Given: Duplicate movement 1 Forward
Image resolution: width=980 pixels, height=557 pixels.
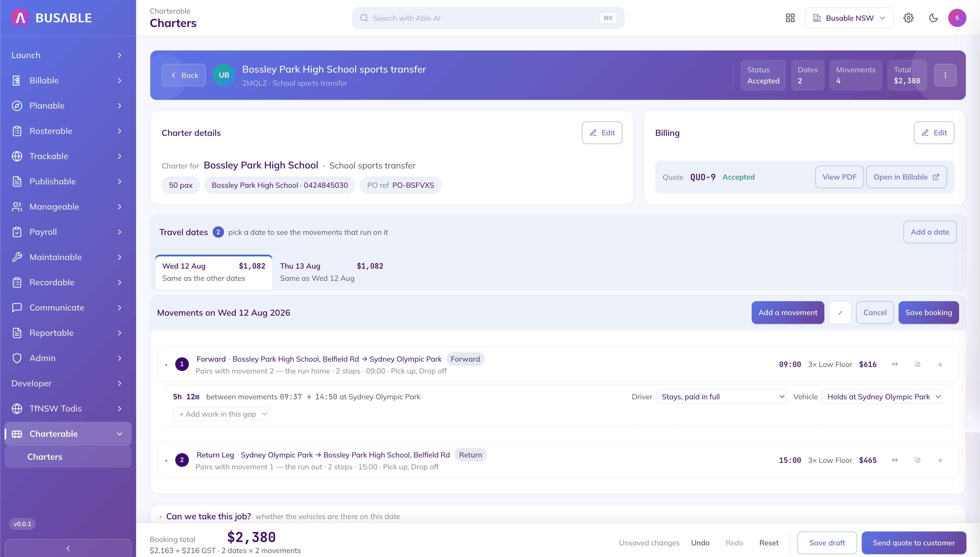Looking at the screenshot, I should (x=918, y=364).
